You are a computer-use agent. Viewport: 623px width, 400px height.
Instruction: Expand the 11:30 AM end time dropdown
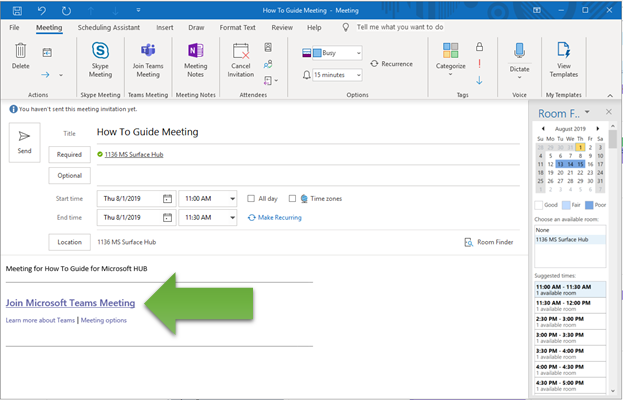(x=232, y=217)
